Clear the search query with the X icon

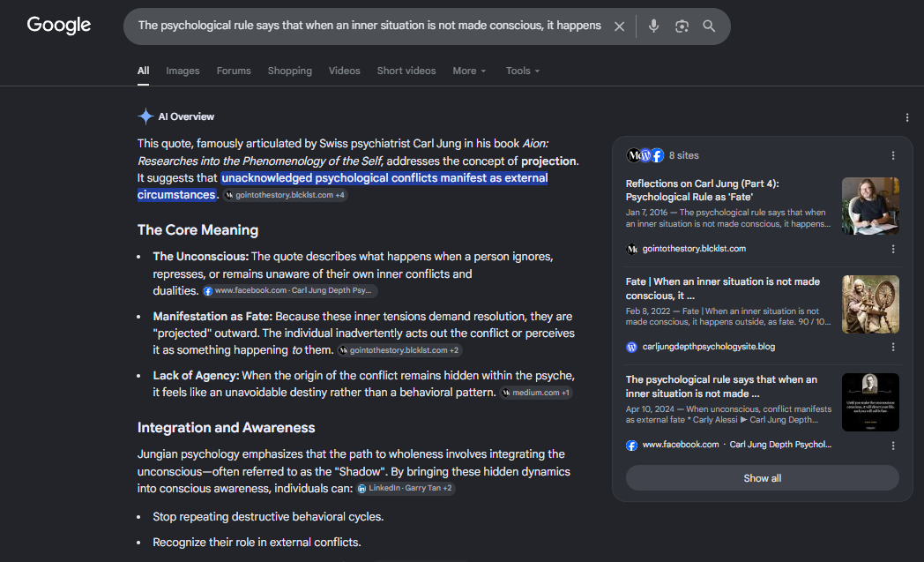tap(619, 26)
